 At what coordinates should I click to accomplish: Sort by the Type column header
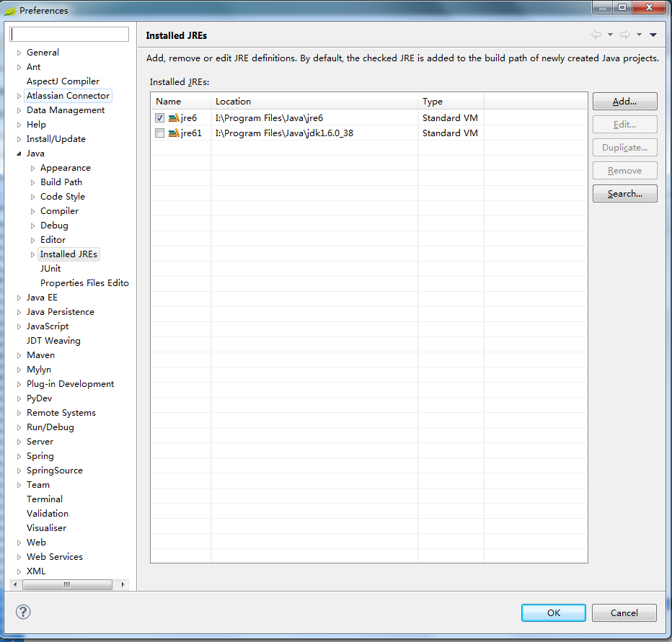(x=451, y=102)
